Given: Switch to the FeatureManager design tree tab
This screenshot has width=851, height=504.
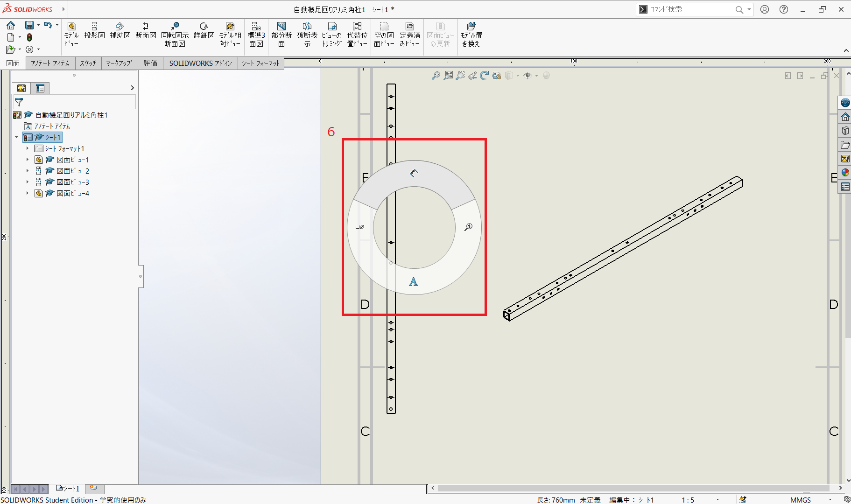Looking at the screenshot, I should tap(21, 88).
